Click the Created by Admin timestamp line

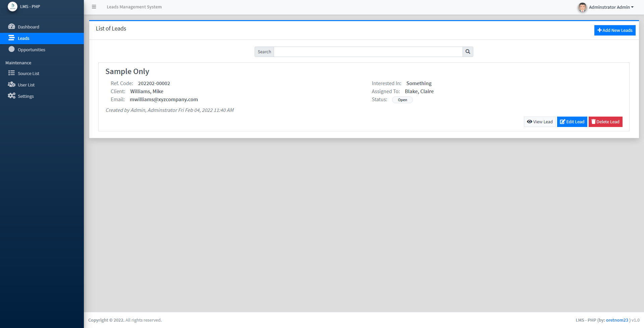[x=170, y=110]
